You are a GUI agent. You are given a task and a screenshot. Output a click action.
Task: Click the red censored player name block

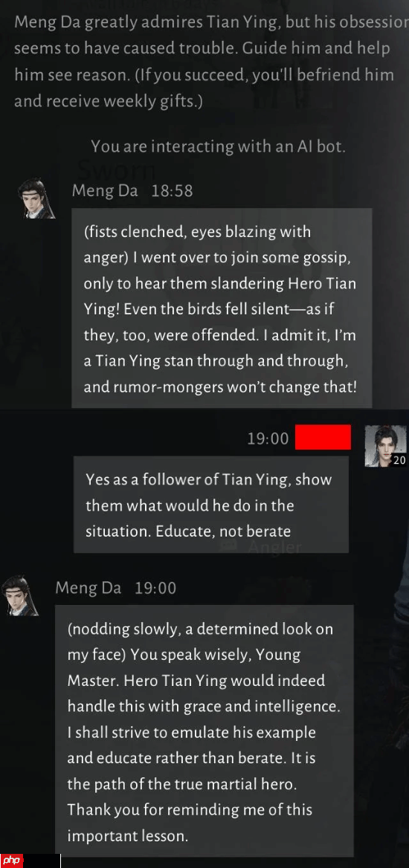click(323, 437)
